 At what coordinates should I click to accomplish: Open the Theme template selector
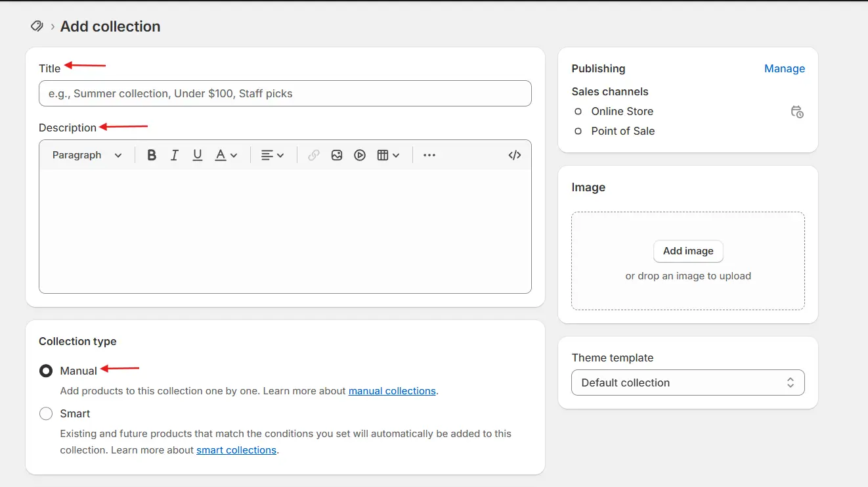[687, 383]
